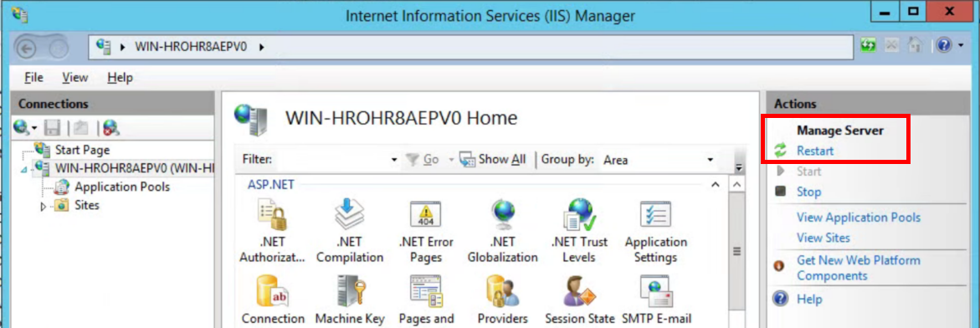Click the back navigation arrow

(x=26, y=48)
